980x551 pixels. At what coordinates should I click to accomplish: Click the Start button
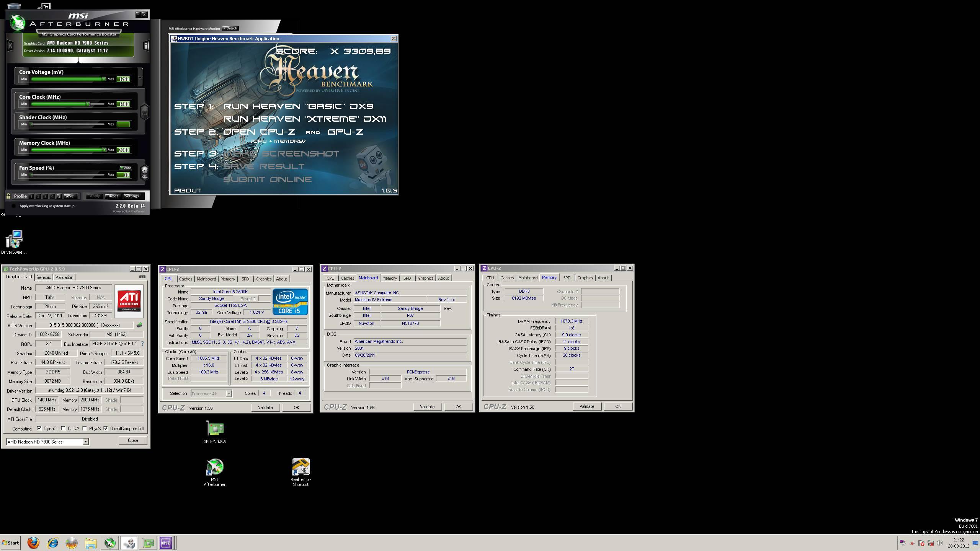coord(10,543)
